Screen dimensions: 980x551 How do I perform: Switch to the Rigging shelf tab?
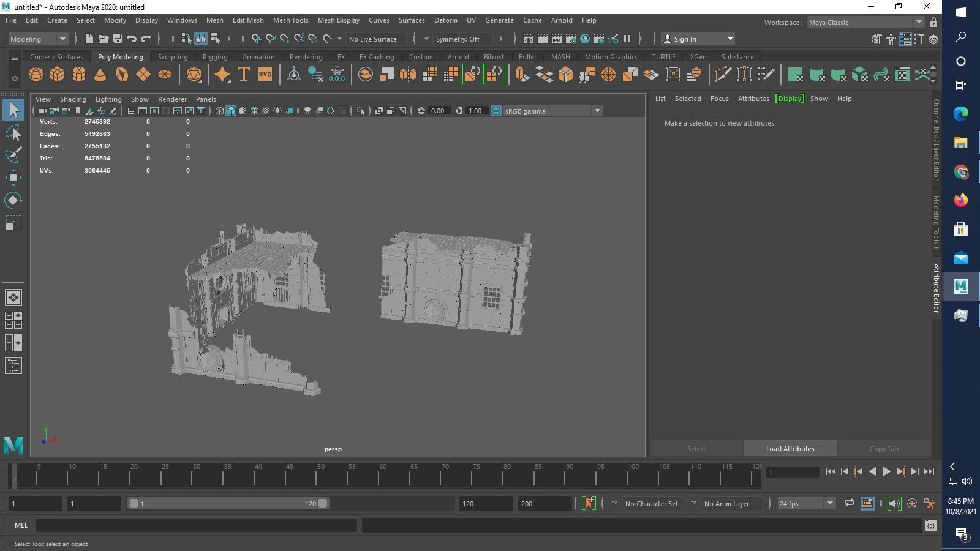tap(215, 57)
